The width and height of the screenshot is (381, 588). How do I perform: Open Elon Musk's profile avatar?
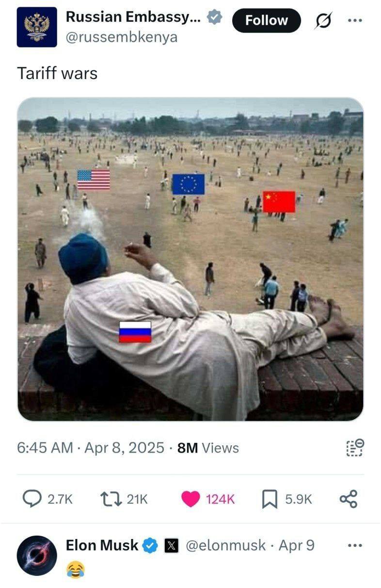coord(37,555)
